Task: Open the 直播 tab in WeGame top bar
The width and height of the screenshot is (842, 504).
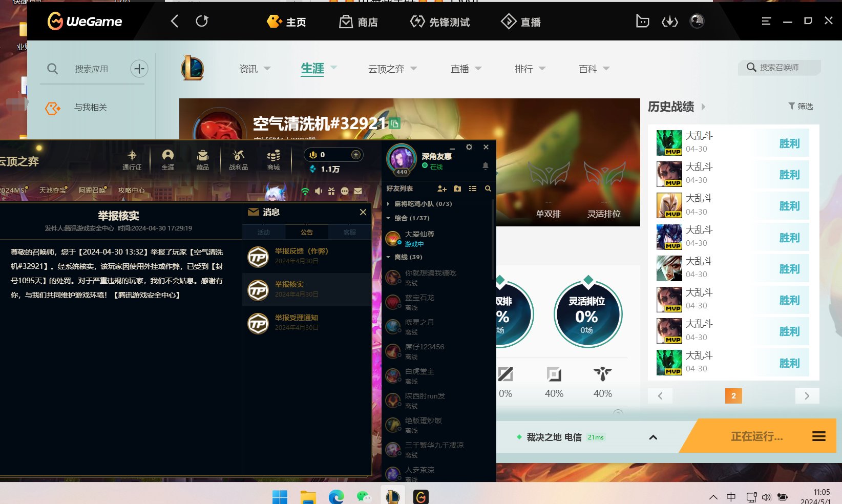Action: pyautogui.click(x=521, y=22)
